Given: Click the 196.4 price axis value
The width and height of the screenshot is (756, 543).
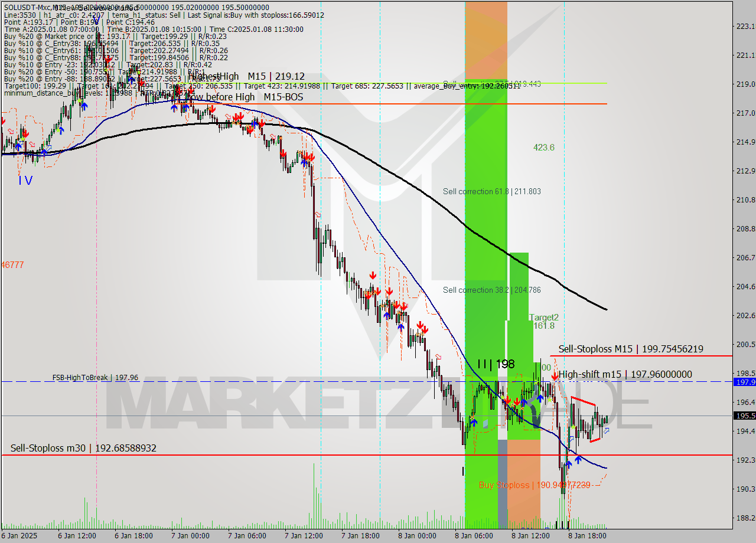Looking at the screenshot, I should (746, 402).
